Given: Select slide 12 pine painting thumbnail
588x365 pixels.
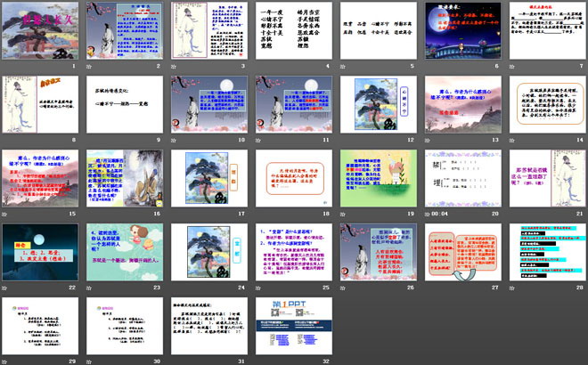Looking at the screenshot, I should [x=379, y=104].
